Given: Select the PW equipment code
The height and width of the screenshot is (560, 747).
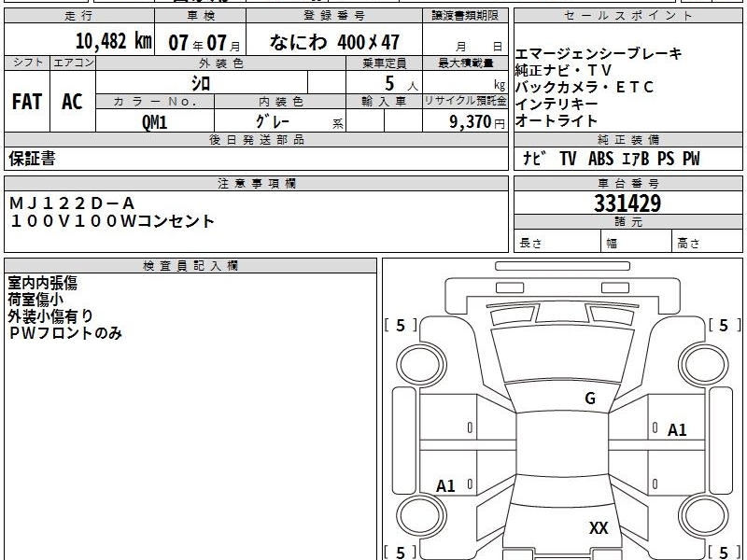Looking at the screenshot, I should pos(691,158).
